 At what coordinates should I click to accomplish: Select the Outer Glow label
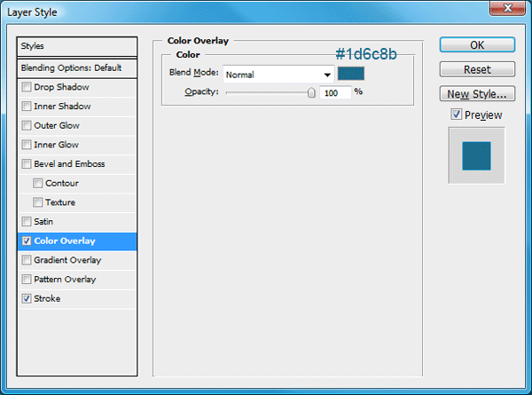click(57, 126)
